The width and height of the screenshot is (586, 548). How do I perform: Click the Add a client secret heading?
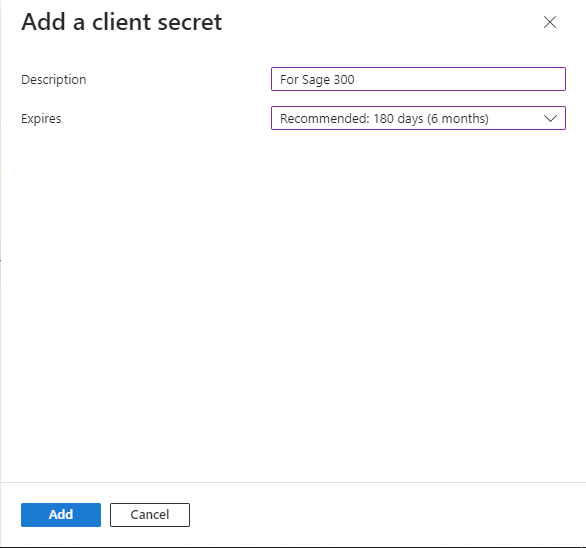(x=122, y=22)
